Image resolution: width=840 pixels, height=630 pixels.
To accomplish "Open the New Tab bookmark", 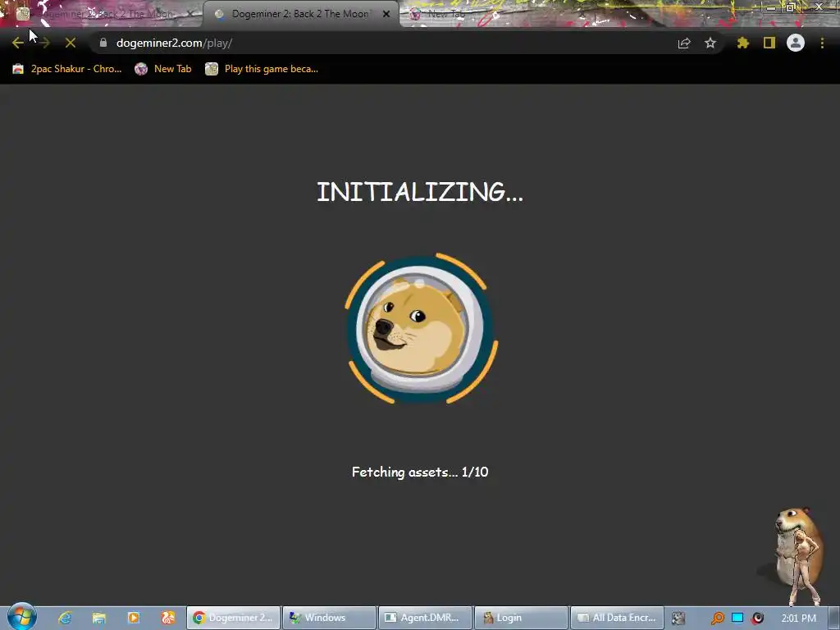I will tap(163, 69).
